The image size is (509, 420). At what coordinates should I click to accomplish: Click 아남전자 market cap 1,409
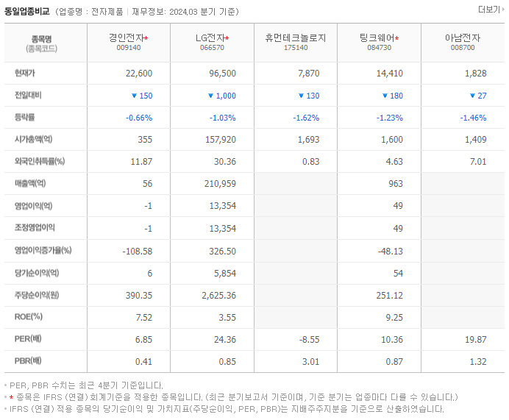[476, 140]
